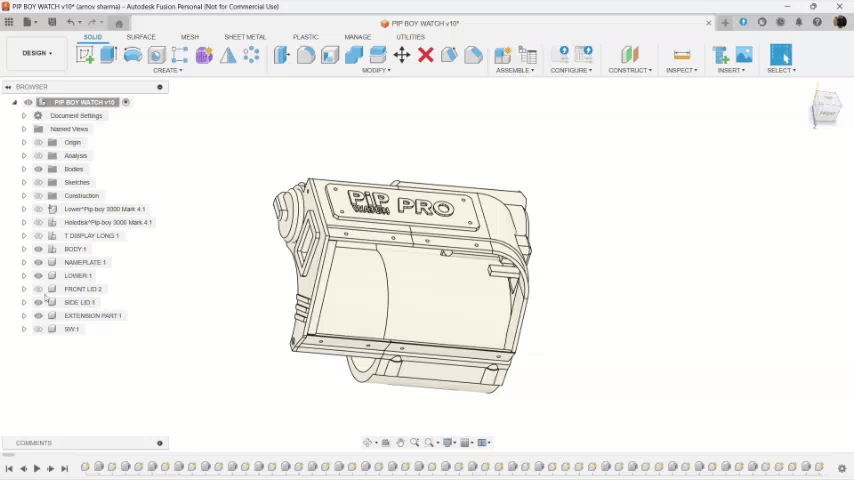The width and height of the screenshot is (854, 480).
Task: Open the Data Panel grid icon
Action: 9,22
